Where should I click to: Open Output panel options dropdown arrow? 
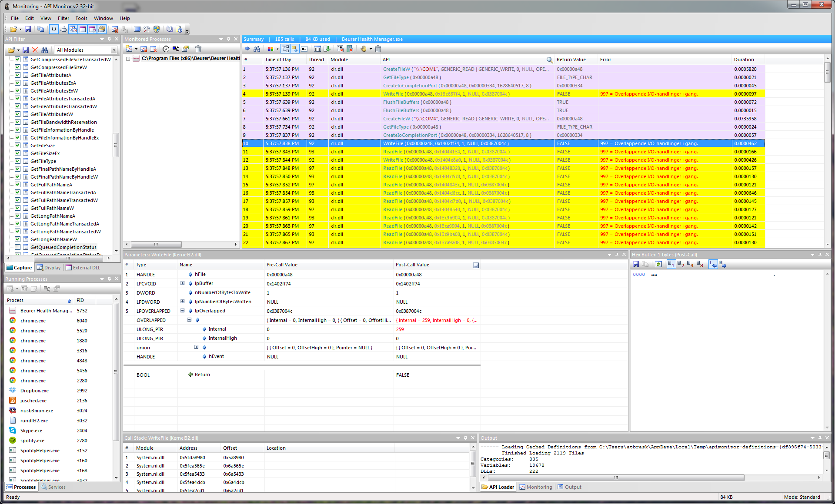click(x=812, y=438)
